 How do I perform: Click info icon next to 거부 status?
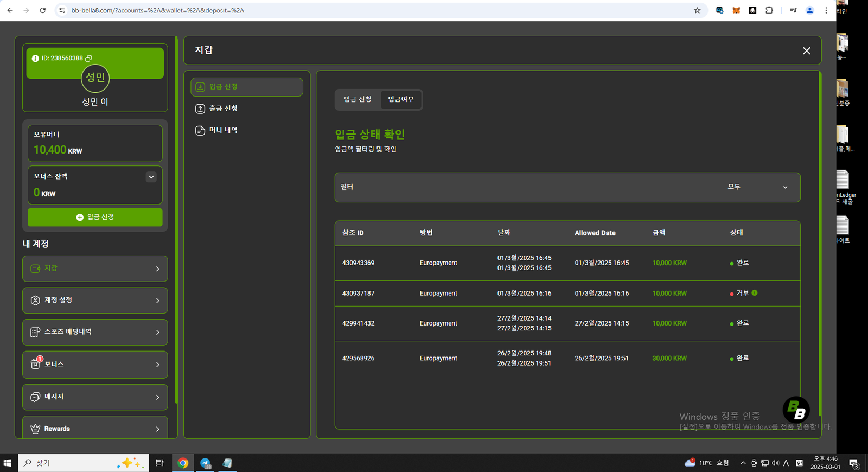pos(755,293)
